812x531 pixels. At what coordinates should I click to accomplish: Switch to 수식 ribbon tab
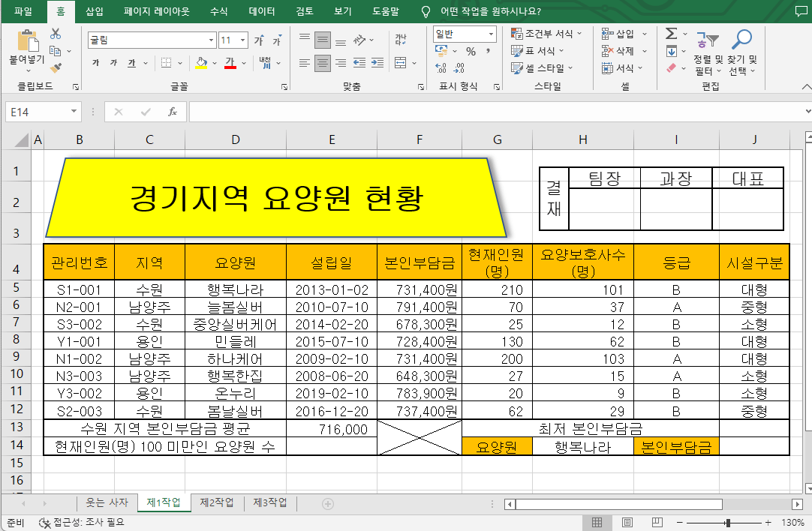(218, 11)
